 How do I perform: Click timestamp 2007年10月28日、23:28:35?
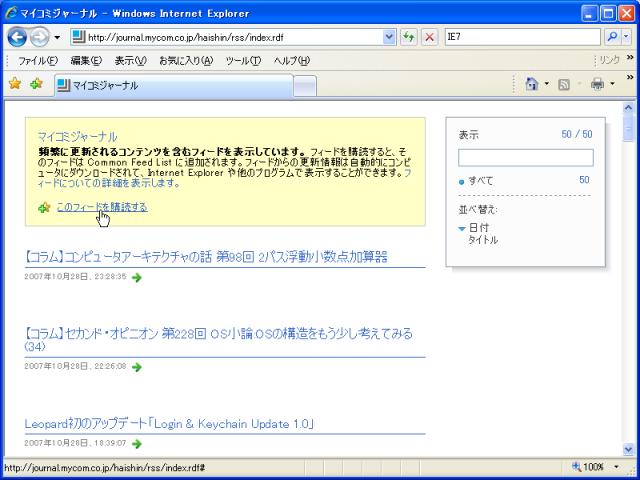coord(76,277)
